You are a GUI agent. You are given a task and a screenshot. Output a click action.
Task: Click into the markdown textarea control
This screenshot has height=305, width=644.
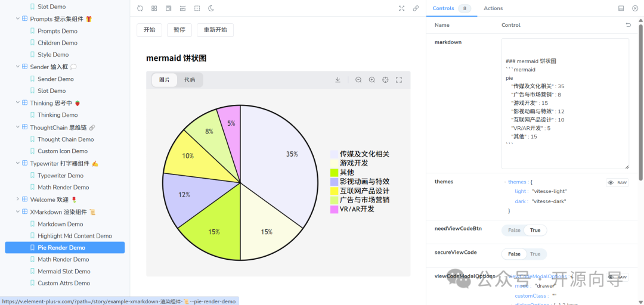point(565,104)
